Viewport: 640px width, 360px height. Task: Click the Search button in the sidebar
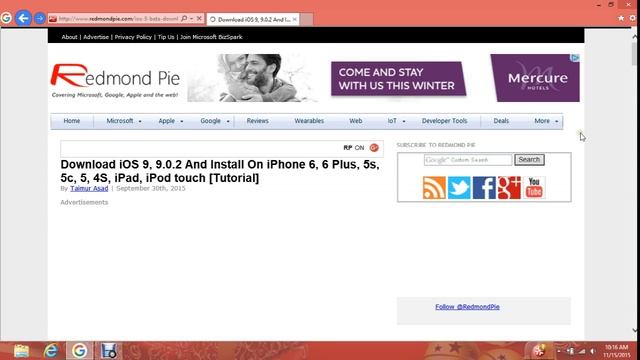(x=529, y=160)
